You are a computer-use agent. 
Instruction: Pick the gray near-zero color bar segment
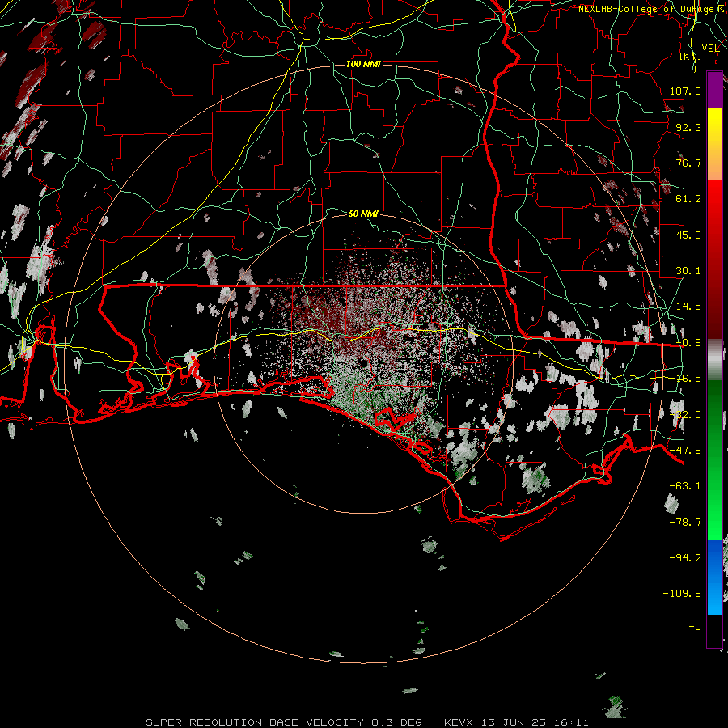714,359
